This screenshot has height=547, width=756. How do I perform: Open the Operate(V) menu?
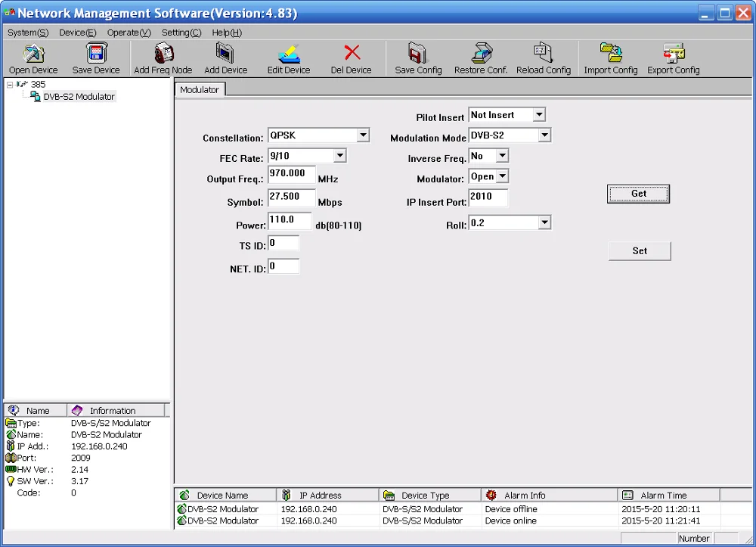(x=129, y=33)
